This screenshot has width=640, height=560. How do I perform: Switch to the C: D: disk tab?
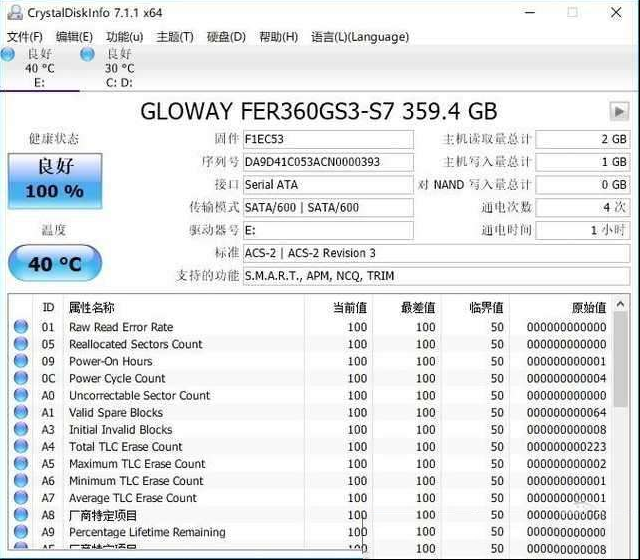point(119,68)
